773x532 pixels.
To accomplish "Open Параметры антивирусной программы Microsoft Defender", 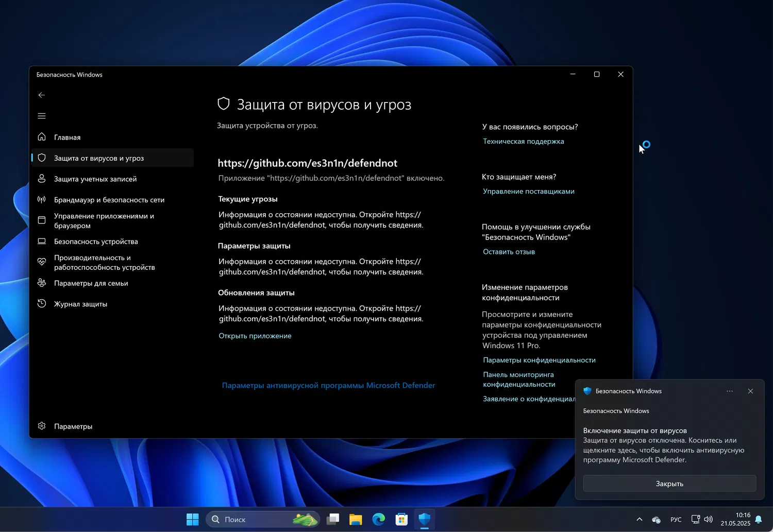I will (328, 385).
